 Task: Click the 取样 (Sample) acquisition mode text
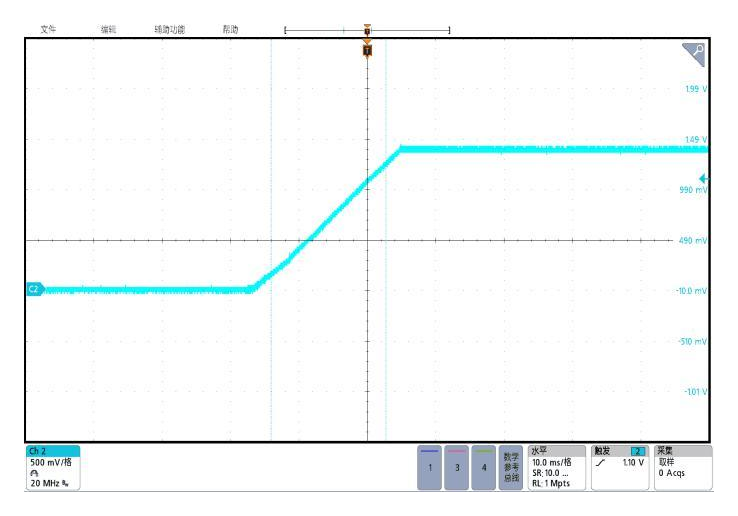[666, 462]
